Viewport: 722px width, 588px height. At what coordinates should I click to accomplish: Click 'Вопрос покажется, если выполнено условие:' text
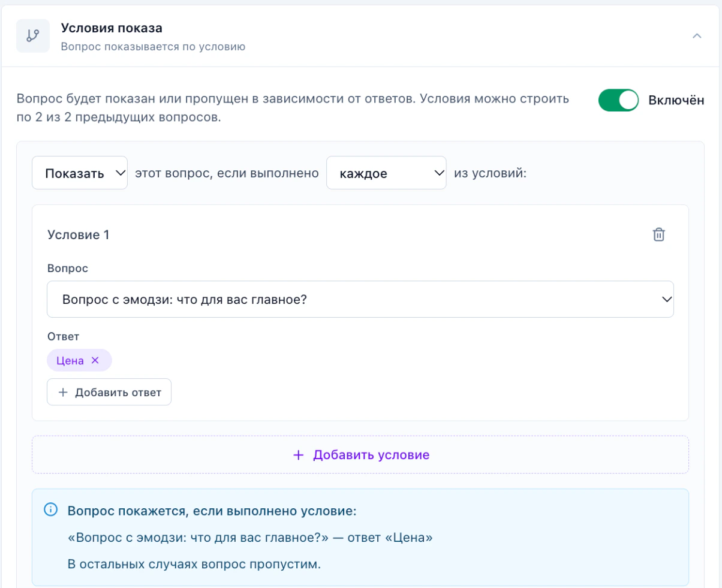pyautogui.click(x=212, y=511)
